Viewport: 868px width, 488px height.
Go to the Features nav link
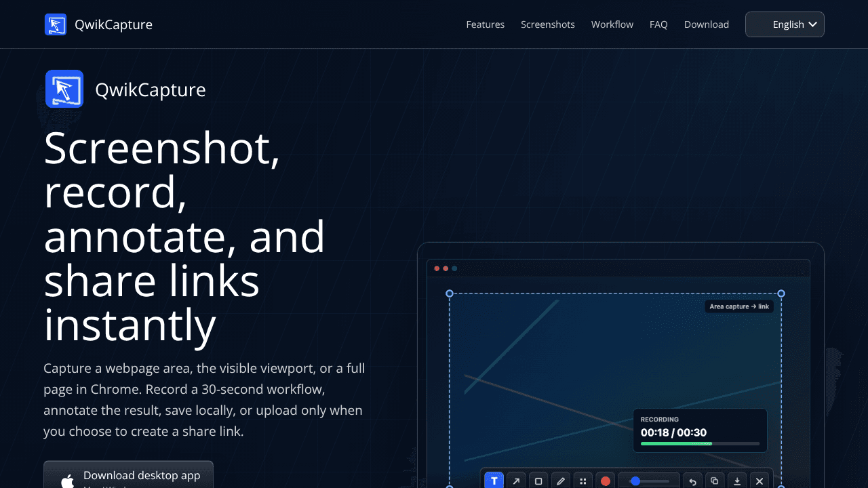click(x=486, y=24)
